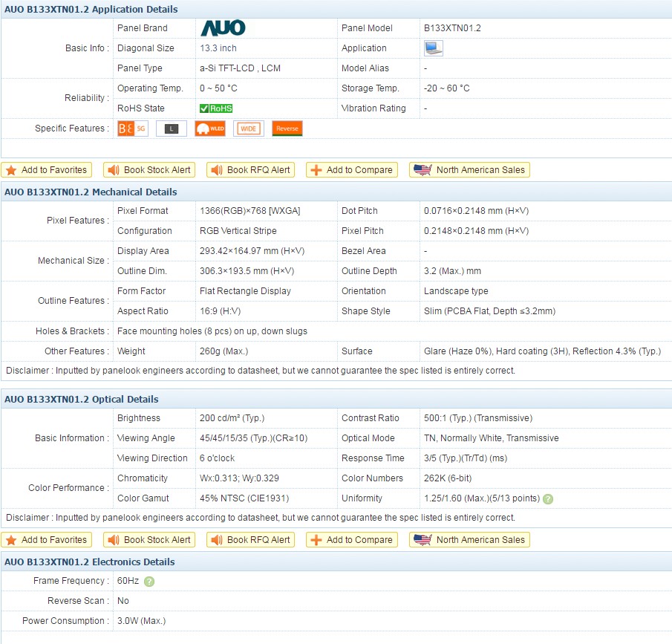
Task: Click the upper Add to Compare button
Action: point(352,170)
